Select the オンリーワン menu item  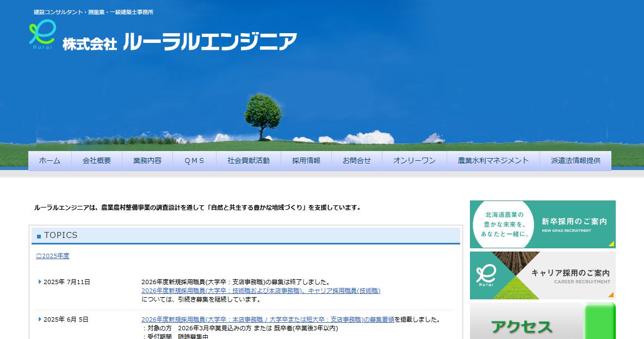pos(414,160)
